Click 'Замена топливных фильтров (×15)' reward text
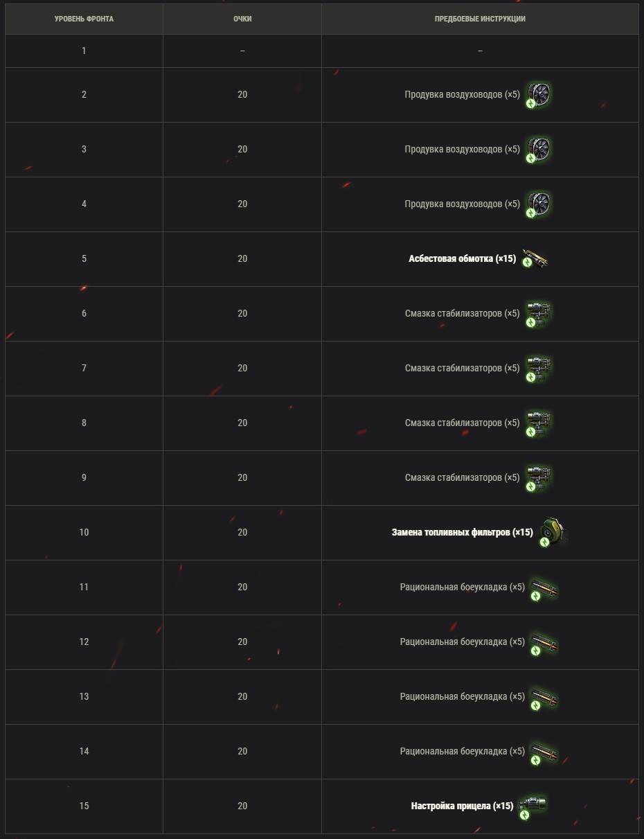 [x=463, y=532]
